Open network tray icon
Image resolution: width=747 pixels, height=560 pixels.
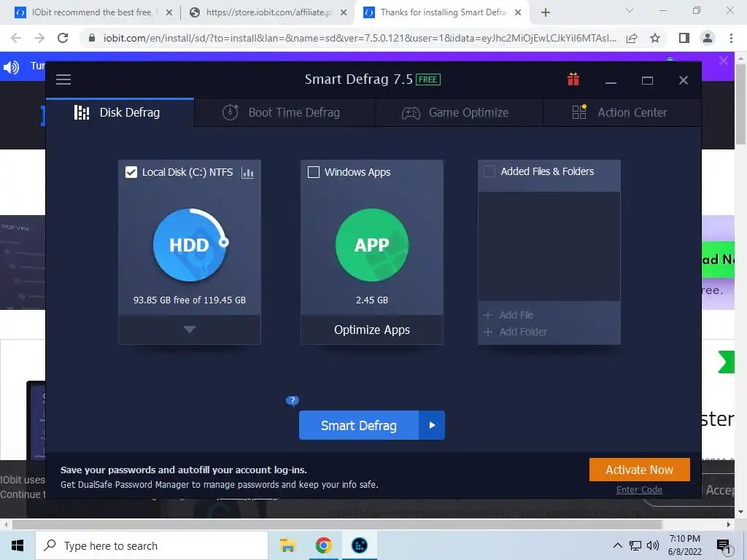[635, 545]
